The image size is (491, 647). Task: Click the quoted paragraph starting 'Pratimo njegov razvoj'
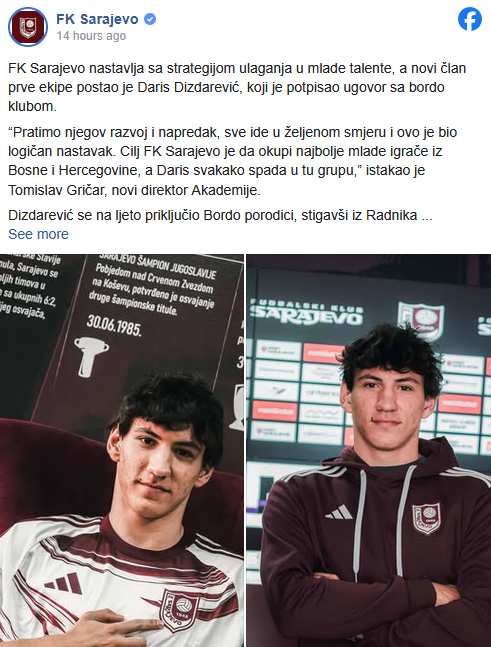[x=233, y=161]
